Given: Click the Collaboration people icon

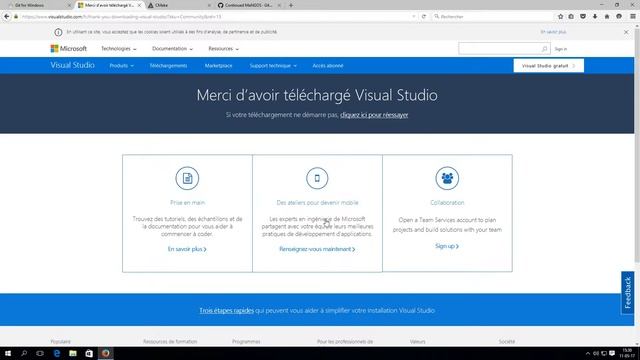Looking at the screenshot, I should pyautogui.click(x=447, y=178).
